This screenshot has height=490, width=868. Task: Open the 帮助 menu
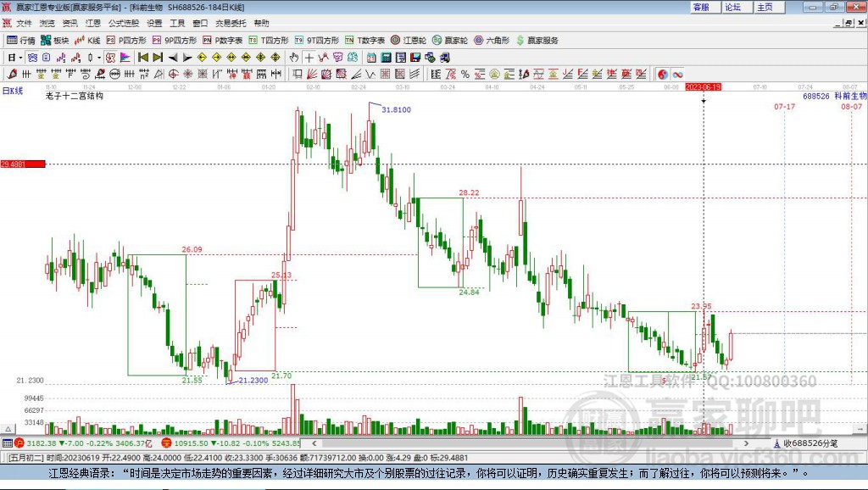(x=261, y=23)
